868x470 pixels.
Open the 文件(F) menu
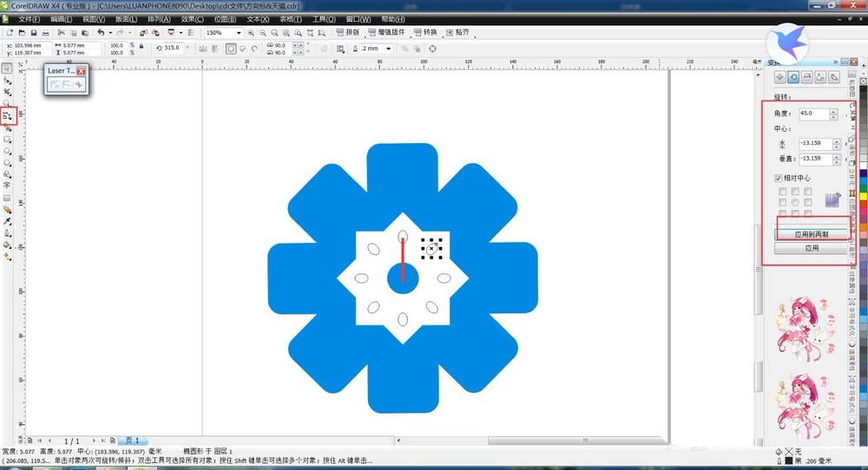pos(29,19)
